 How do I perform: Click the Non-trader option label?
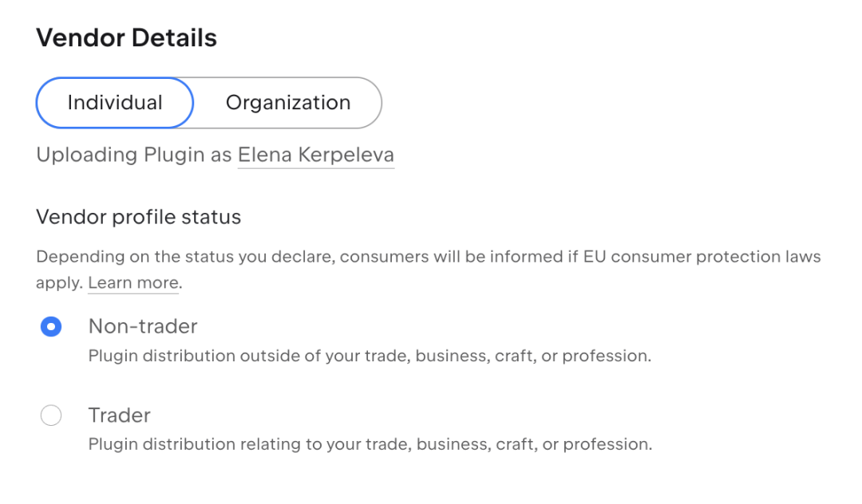pos(143,327)
